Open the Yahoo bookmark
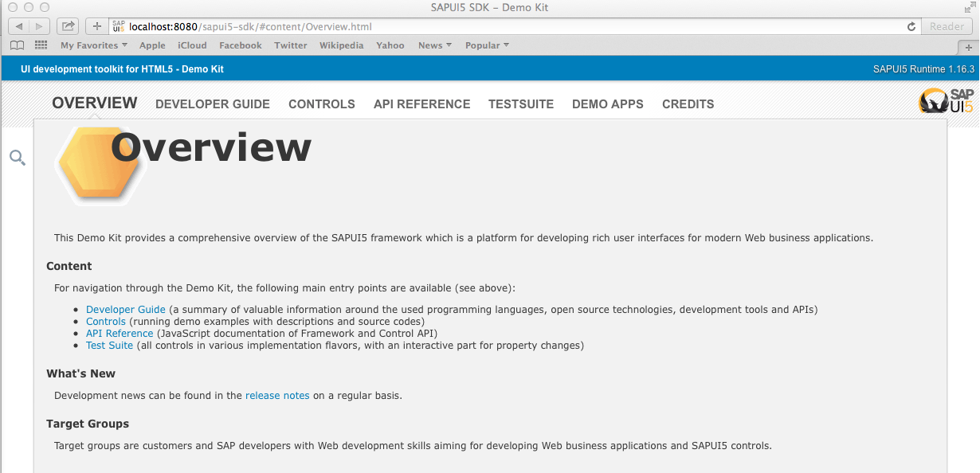 tap(390, 45)
